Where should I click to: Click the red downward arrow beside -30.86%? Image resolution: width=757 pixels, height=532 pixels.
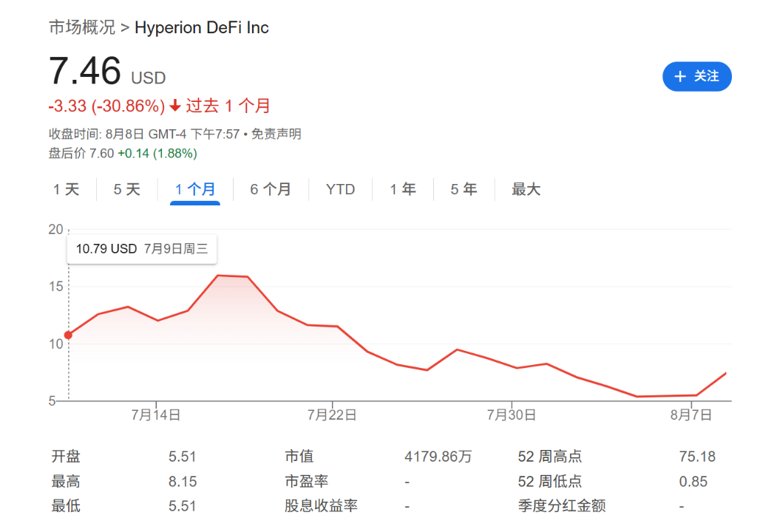pyautogui.click(x=174, y=106)
